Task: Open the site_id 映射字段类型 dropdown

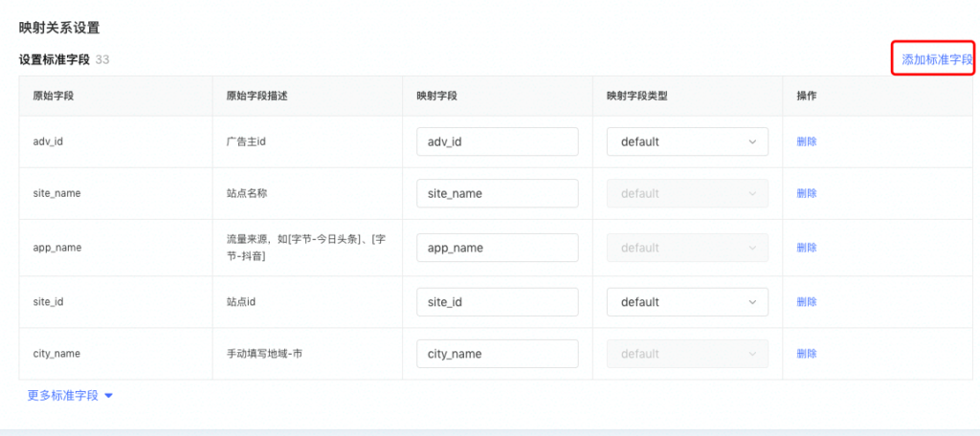Action: 687,302
